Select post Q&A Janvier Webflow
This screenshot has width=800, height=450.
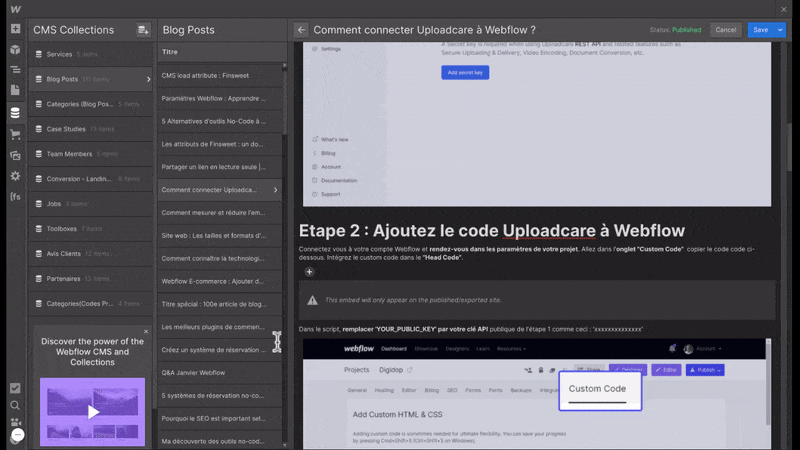(220, 372)
